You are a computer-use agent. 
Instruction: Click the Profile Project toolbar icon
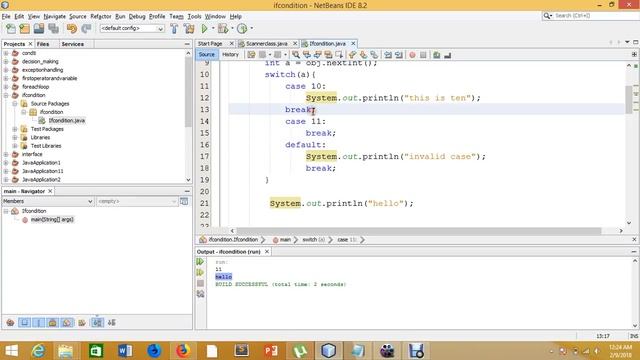click(242, 29)
